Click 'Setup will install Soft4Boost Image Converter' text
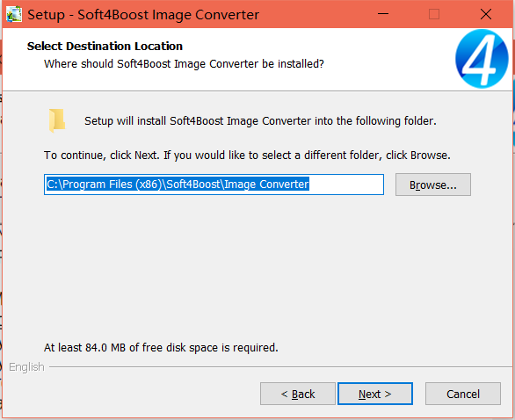 point(260,121)
